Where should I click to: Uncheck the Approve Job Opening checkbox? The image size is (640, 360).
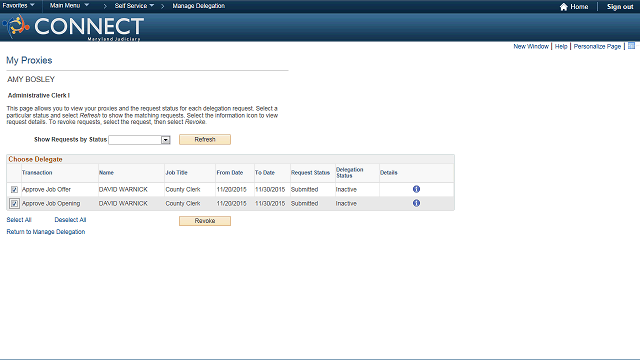(14, 203)
